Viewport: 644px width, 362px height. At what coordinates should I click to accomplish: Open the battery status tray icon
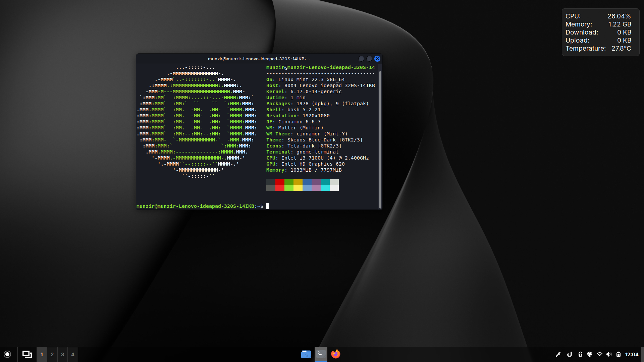pyautogui.click(x=620, y=354)
